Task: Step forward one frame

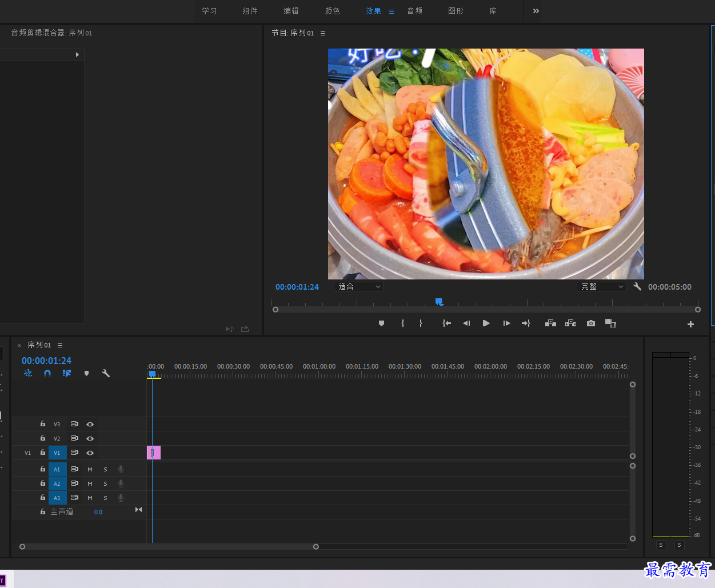Action: (506, 323)
